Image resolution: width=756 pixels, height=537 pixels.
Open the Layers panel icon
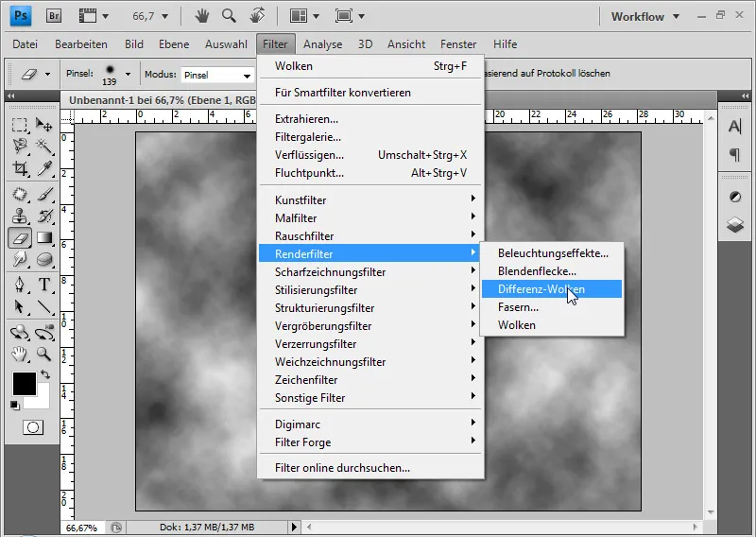(735, 224)
